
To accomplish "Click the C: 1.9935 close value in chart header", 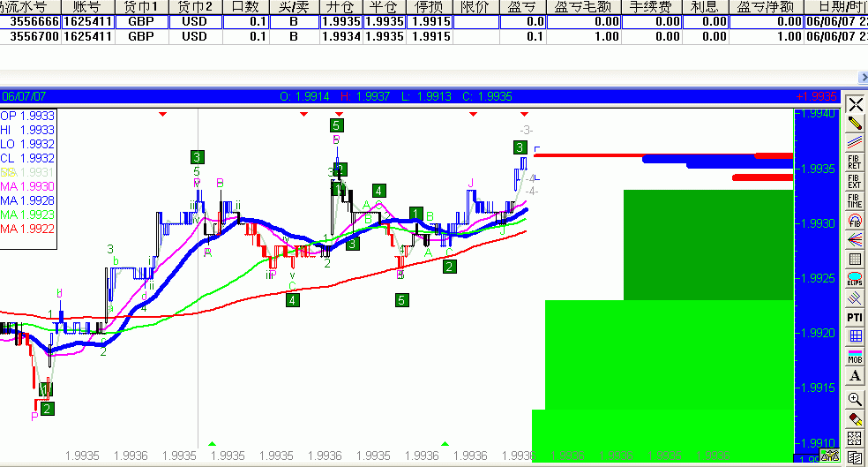I will pyautogui.click(x=487, y=96).
